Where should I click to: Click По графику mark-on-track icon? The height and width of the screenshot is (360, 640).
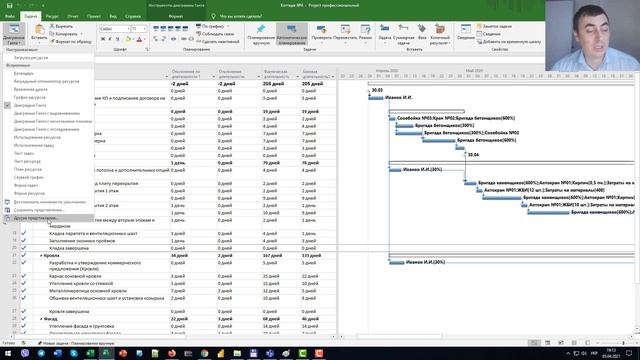click(x=198, y=26)
